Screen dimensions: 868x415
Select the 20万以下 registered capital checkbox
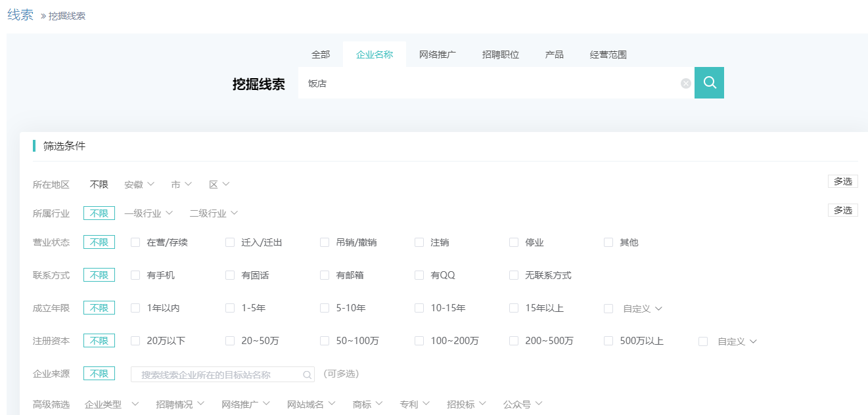tap(135, 341)
